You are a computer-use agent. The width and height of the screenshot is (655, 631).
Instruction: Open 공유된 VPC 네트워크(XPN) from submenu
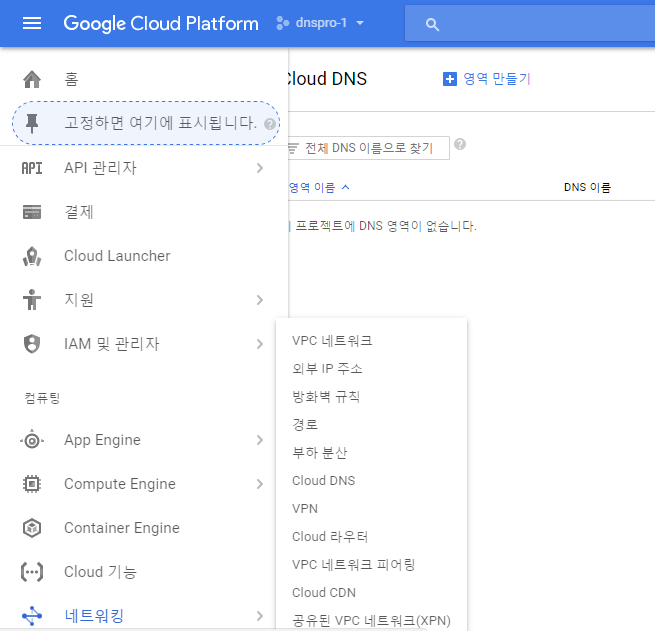click(371, 621)
